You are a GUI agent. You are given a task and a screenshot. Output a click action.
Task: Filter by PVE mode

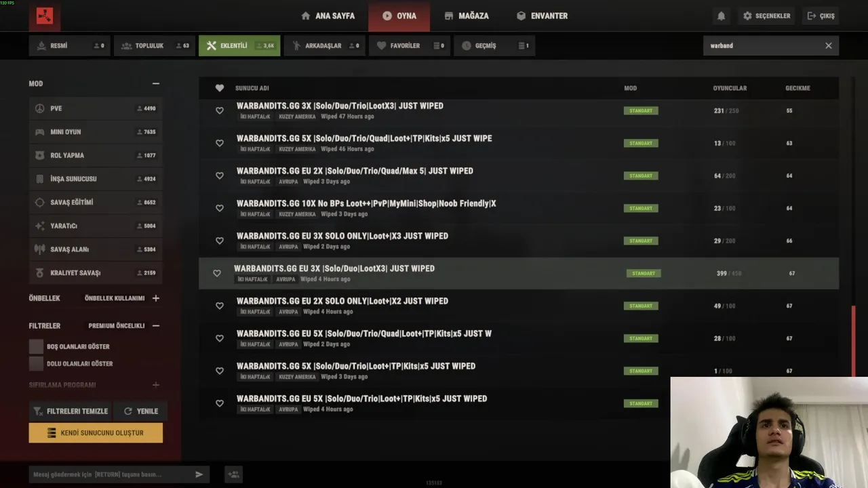click(96, 108)
